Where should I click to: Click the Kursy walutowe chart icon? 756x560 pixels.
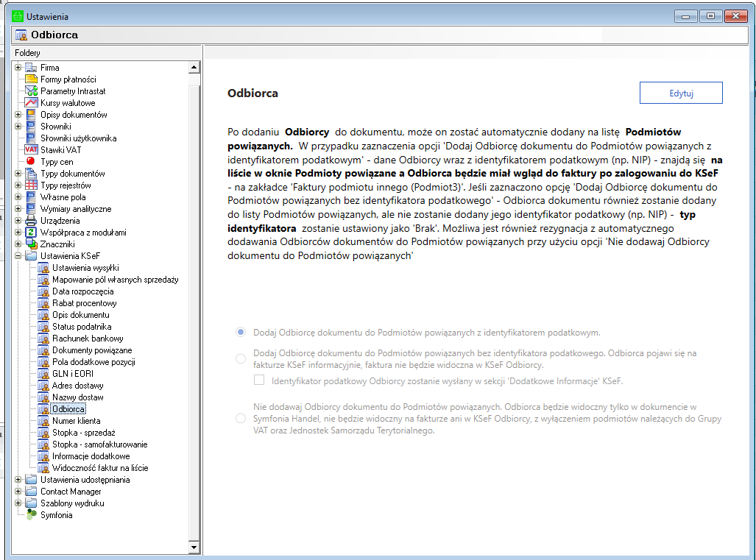tap(30, 103)
